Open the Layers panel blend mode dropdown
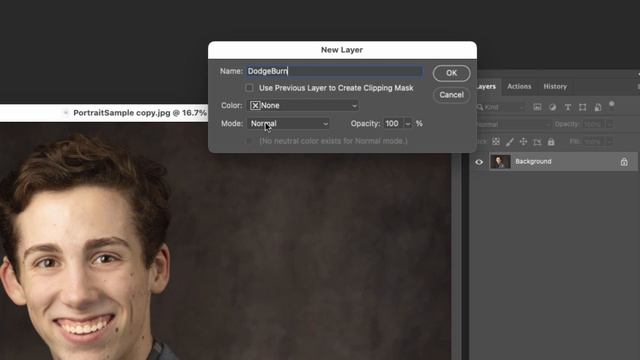This screenshot has height=360, width=640. pyautogui.click(x=513, y=124)
